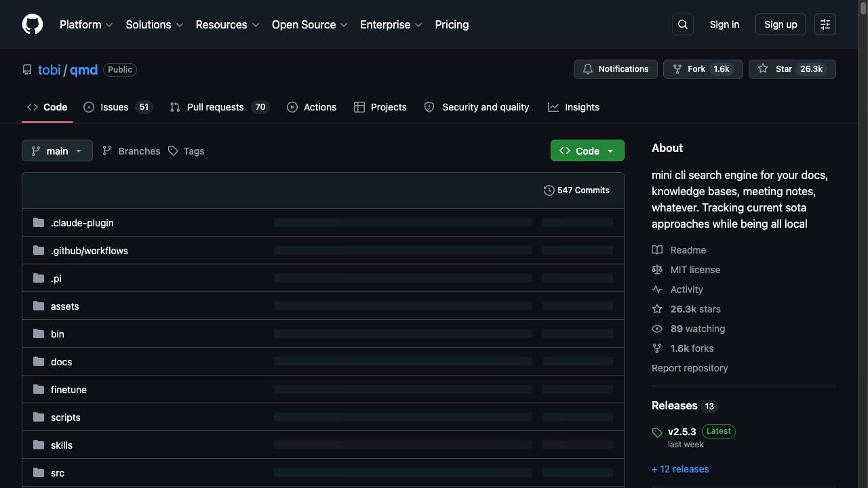Viewport: 868px width, 488px height.
Task: Click the assets folder icon
Action: (39, 306)
